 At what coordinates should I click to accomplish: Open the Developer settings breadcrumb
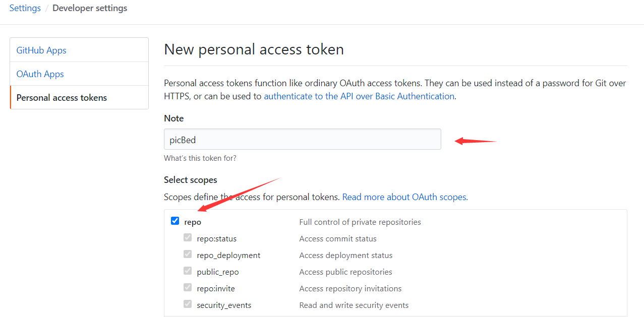click(90, 8)
